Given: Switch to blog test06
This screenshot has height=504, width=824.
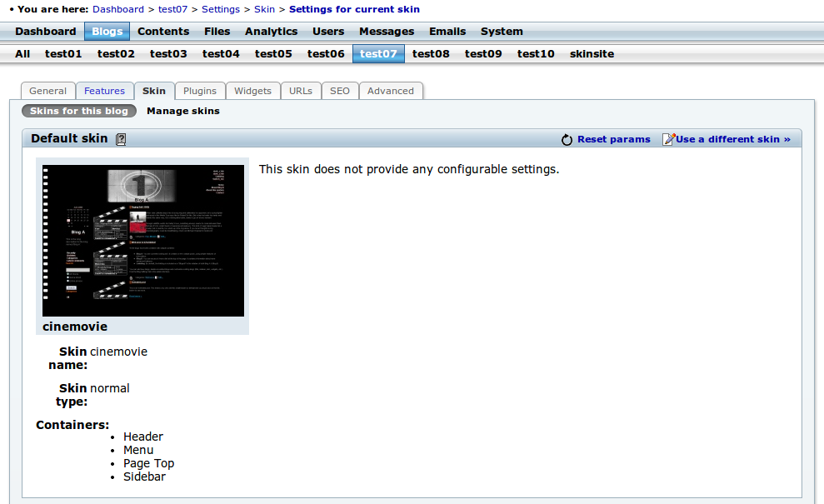Looking at the screenshot, I should pyautogui.click(x=327, y=54).
